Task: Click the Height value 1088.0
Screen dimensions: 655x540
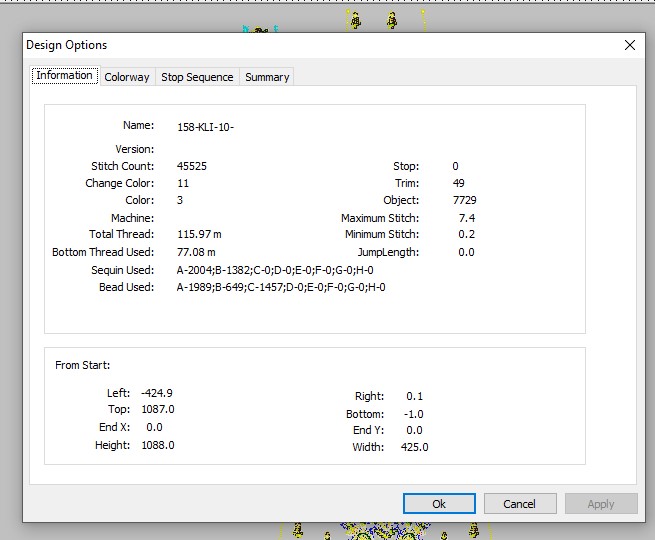Action: tap(158, 445)
